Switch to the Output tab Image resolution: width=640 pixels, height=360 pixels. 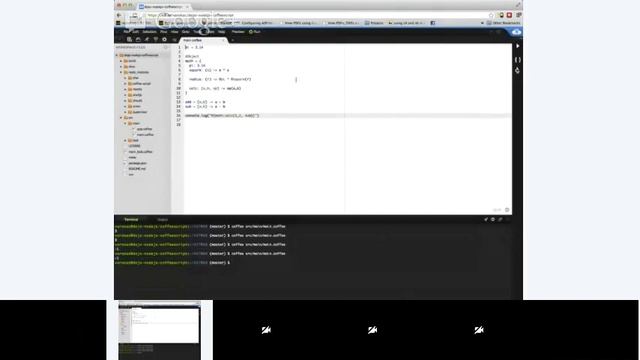(162, 220)
